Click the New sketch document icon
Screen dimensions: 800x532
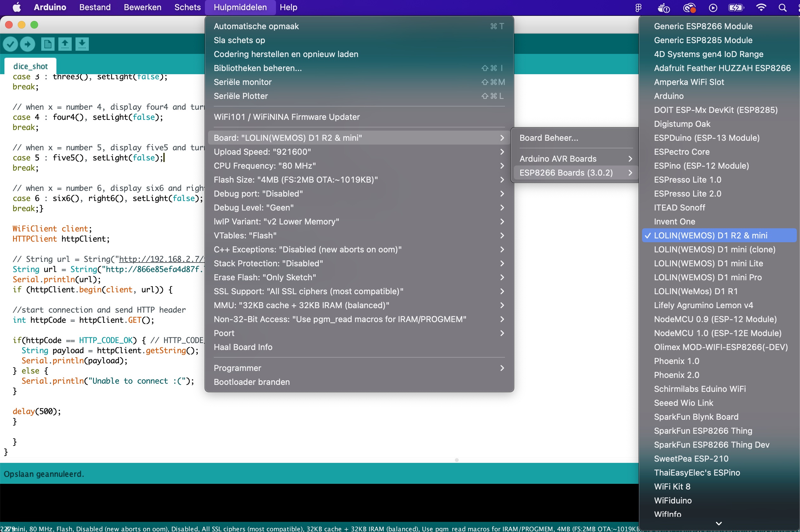(48, 44)
